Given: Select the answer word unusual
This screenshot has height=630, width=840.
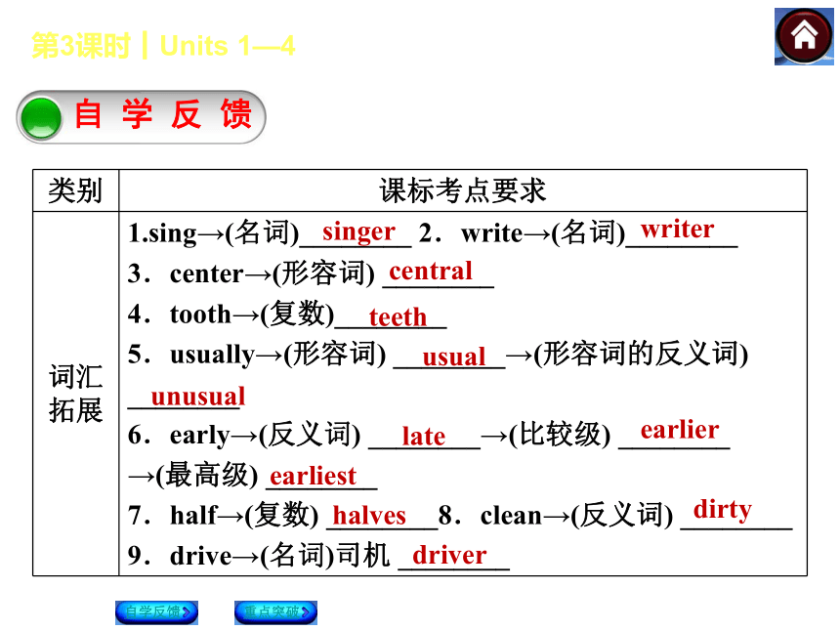Looking at the screenshot, I should point(198,397).
